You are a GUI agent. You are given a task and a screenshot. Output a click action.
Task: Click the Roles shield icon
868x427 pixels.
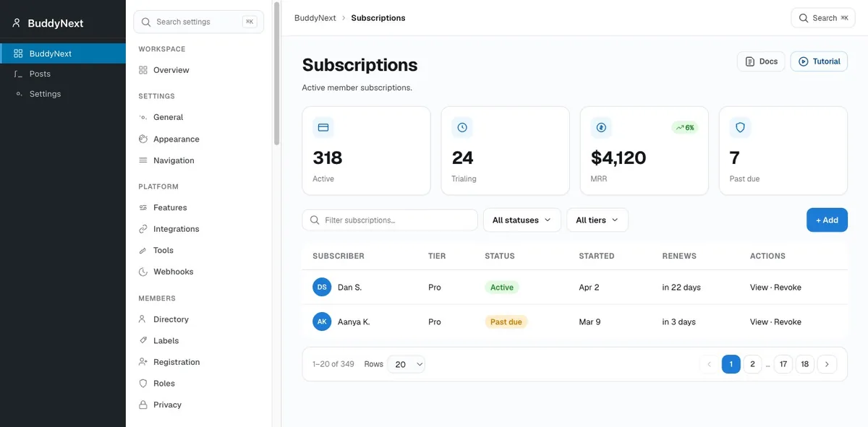point(143,384)
